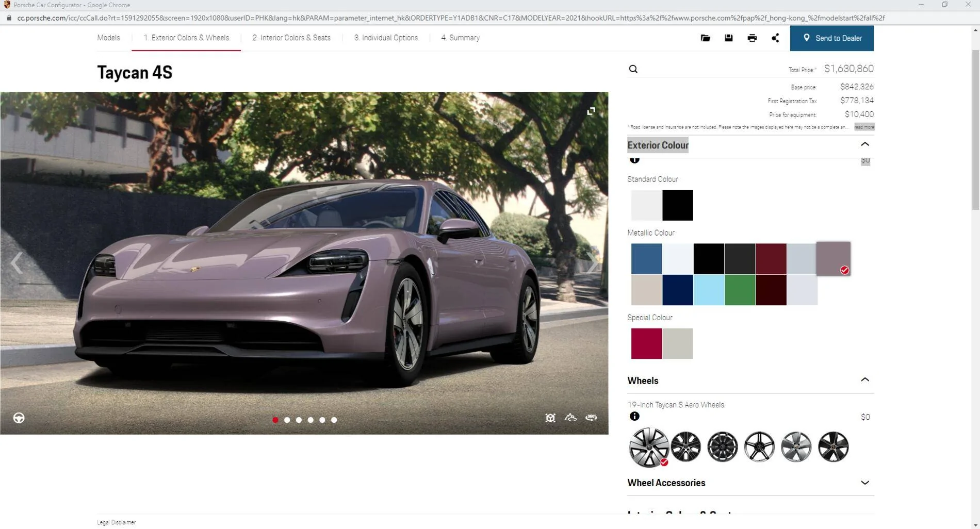Choose the dark red metallic swatch, top row

771,259
